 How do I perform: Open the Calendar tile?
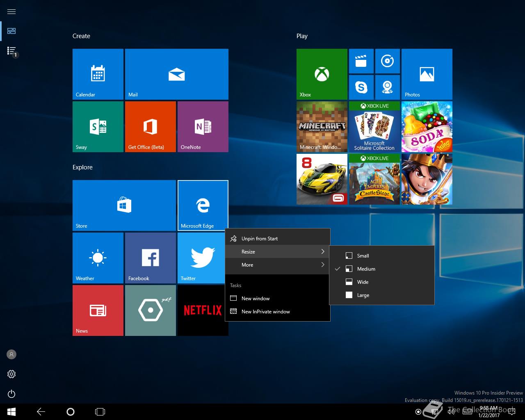coord(98,74)
